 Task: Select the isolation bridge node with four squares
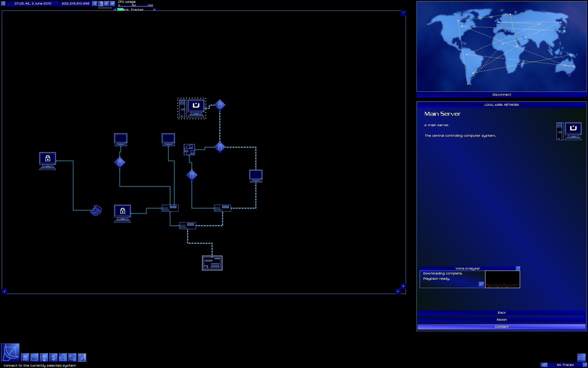pyautogui.click(x=189, y=150)
